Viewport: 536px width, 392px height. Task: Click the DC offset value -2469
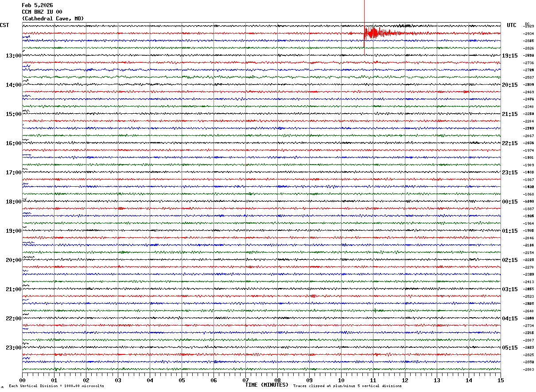529,92
